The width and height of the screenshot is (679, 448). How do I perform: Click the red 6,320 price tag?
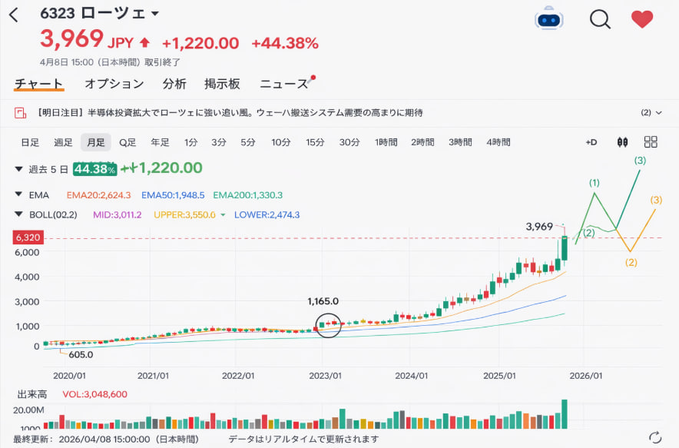pos(28,237)
